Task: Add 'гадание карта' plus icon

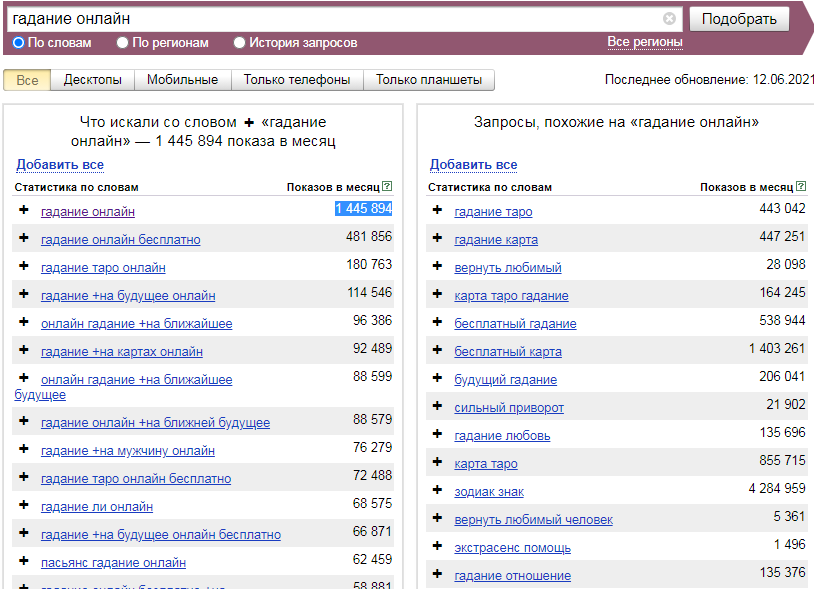Action: [437, 238]
